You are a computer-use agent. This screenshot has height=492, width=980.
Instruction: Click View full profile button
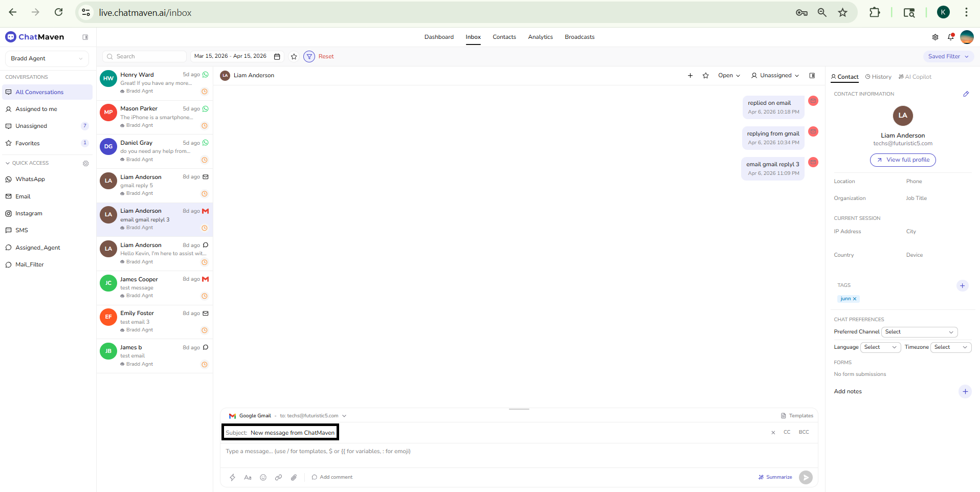point(903,160)
